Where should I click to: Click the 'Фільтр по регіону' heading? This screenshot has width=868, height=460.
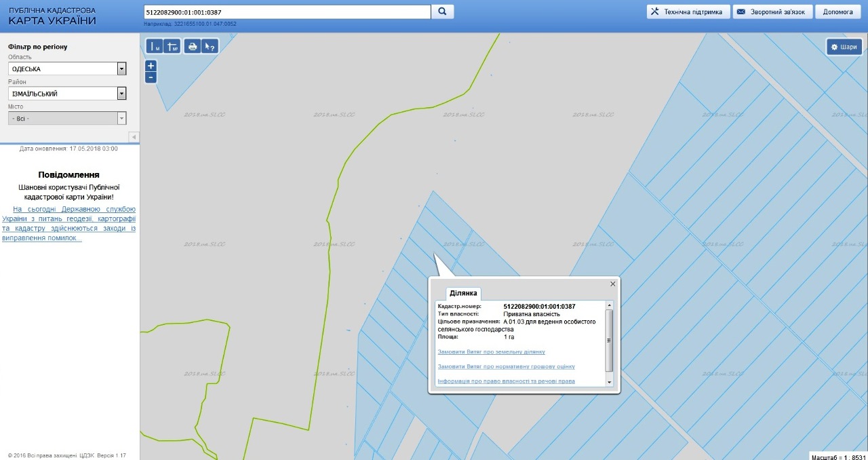(38, 47)
